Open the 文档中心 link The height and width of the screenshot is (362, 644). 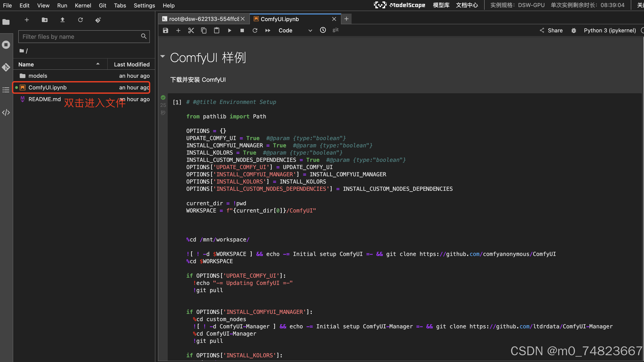click(x=467, y=5)
